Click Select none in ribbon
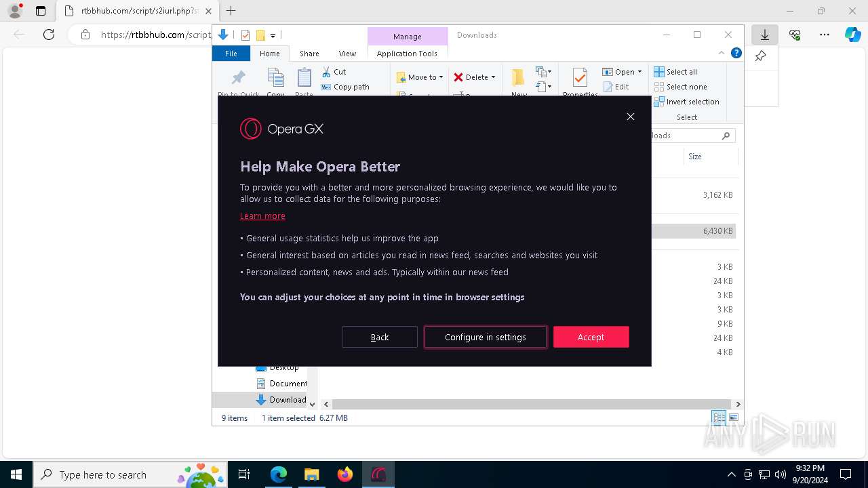Screen dimensions: 868x488 coord(680,87)
